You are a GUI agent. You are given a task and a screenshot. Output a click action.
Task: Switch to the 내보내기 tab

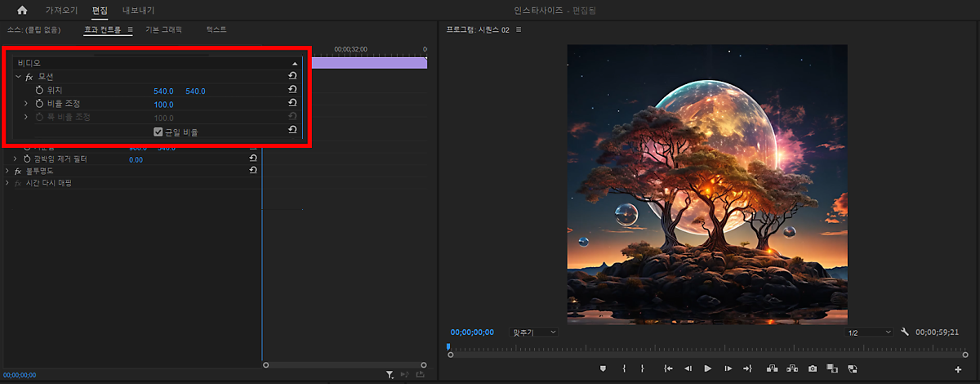coord(138,11)
